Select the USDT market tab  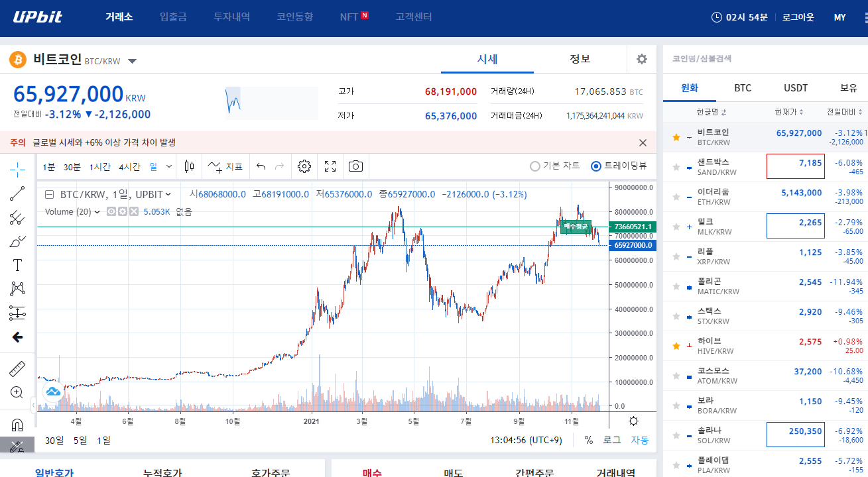796,87
